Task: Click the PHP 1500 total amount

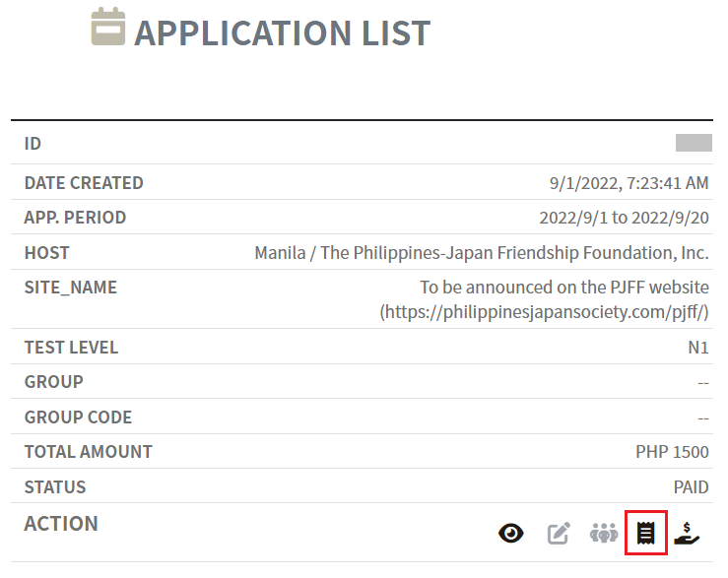Action: tap(672, 452)
